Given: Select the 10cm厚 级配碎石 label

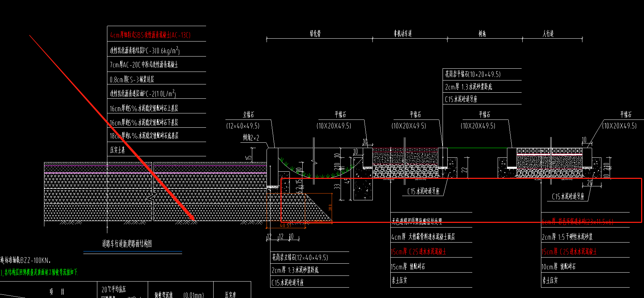Looking at the screenshot, I should click(x=559, y=267).
